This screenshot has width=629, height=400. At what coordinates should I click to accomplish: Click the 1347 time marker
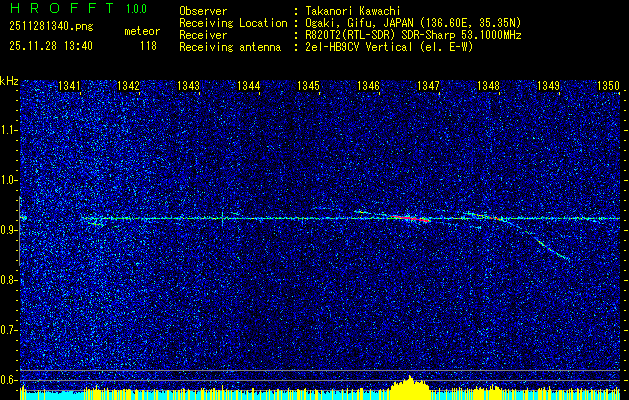click(428, 86)
